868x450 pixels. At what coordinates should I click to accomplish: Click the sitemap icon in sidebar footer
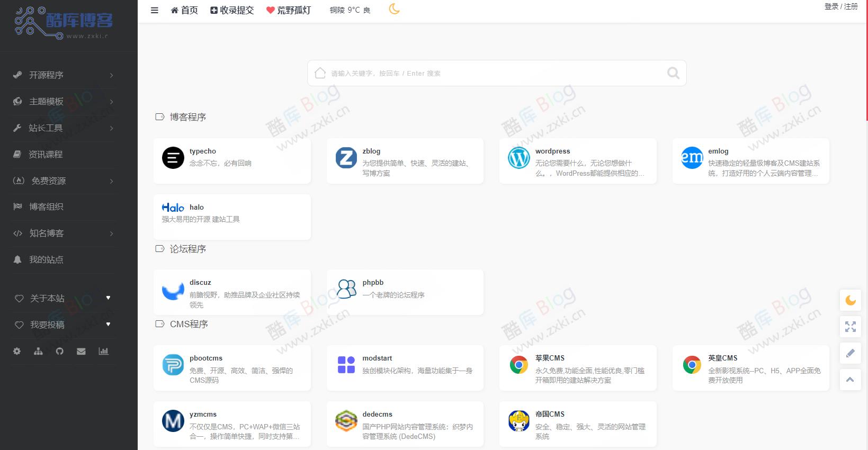tap(38, 351)
